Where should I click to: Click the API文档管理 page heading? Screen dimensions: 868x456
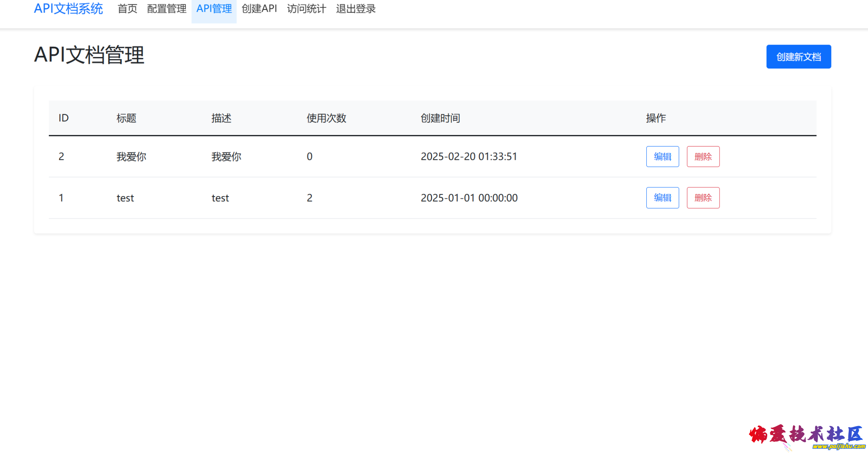(89, 55)
